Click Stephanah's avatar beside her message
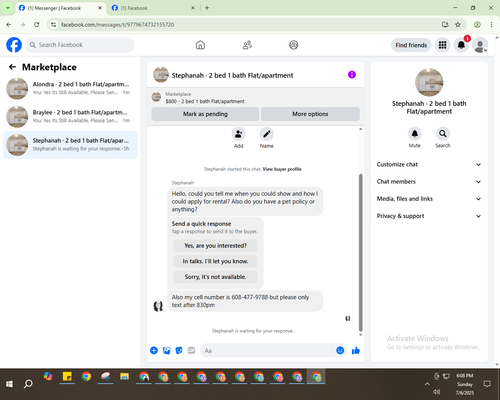 pyautogui.click(x=158, y=306)
